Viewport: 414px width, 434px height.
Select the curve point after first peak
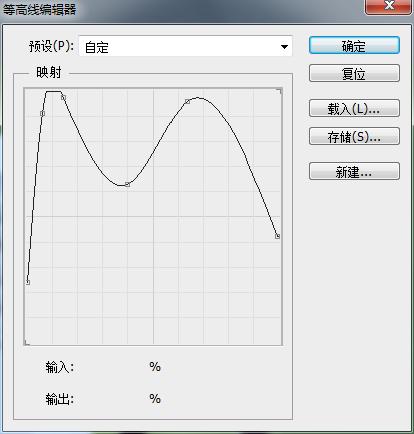pyautogui.click(x=63, y=97)
